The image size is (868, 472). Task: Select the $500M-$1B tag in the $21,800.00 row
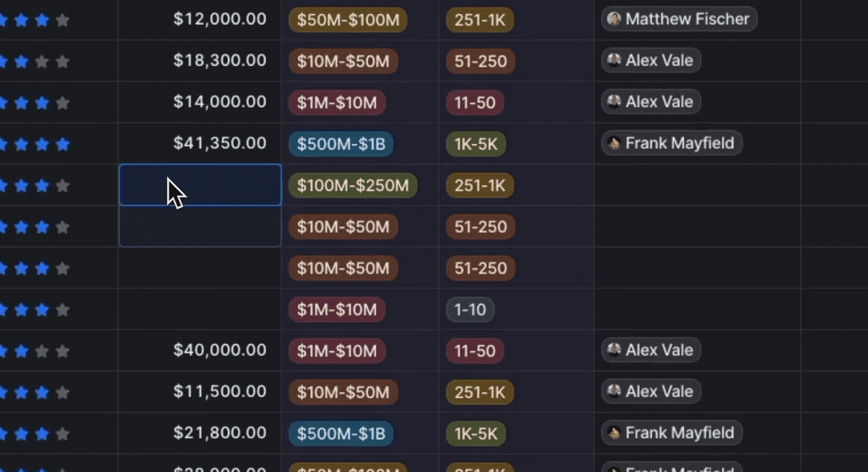341,433
